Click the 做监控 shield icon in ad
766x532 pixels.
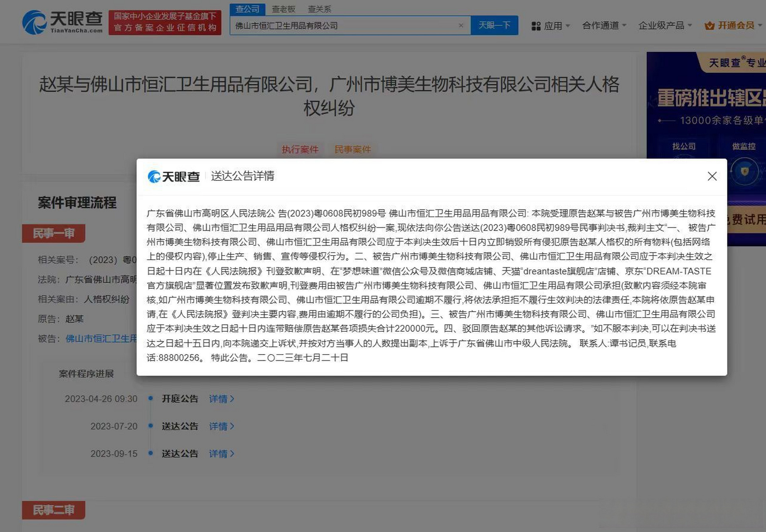coord(744,171)
